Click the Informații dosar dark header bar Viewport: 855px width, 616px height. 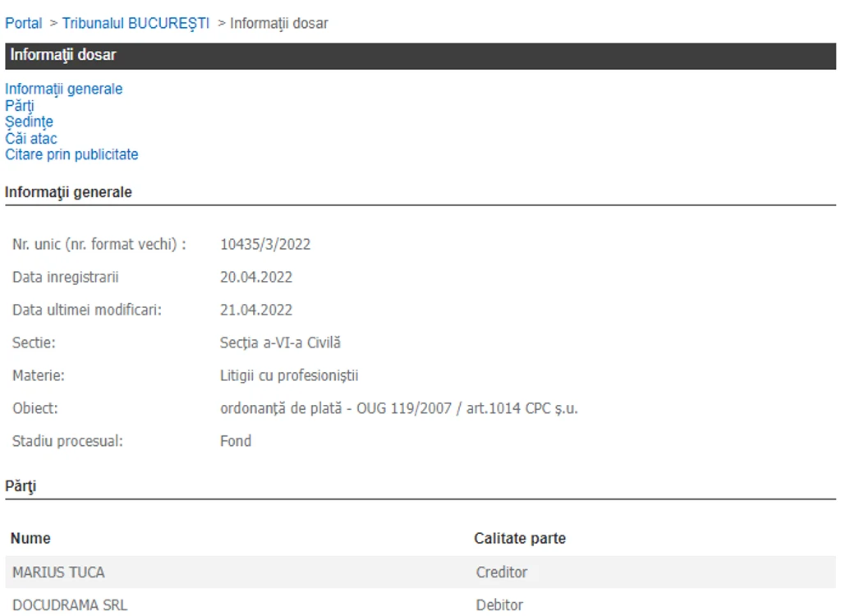point(421,56)
